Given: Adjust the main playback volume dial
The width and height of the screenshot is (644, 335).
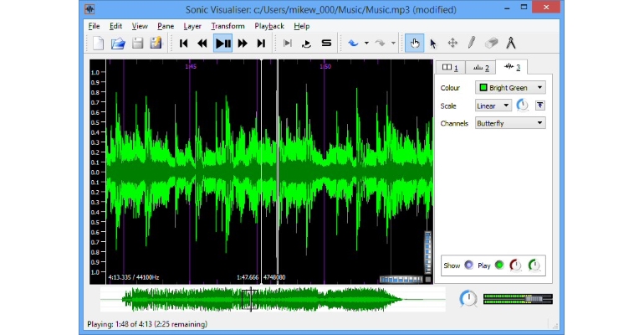Looking at the screenshot, I should 468,298.
